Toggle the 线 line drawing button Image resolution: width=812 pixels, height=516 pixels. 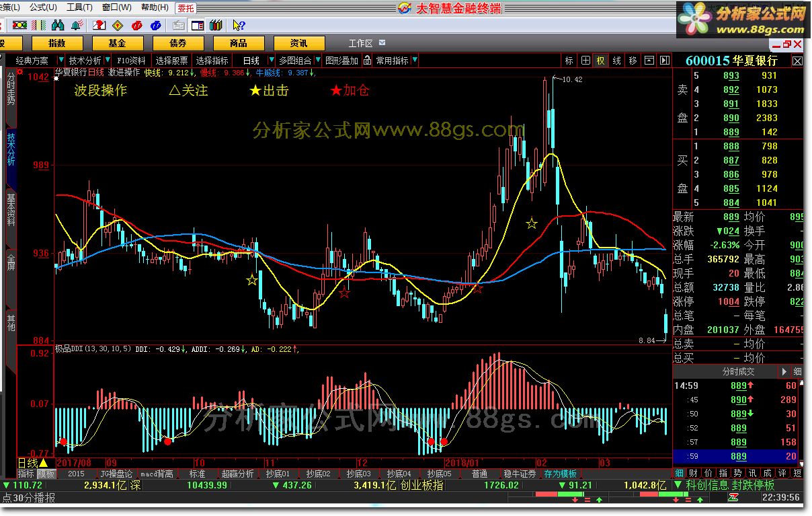tap(617, 60)
